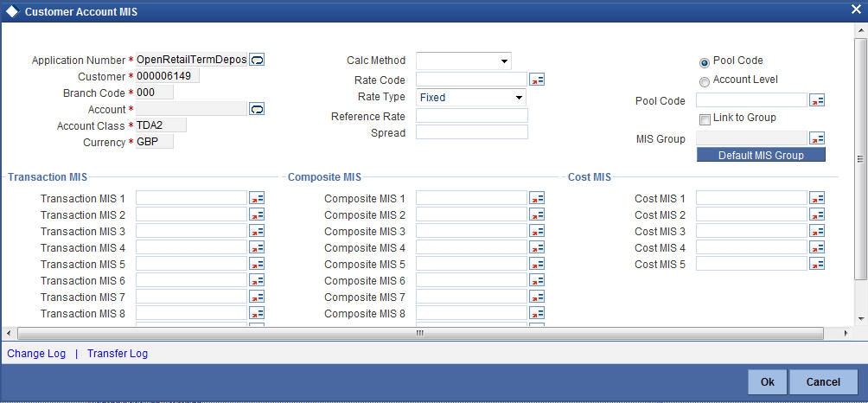Open lookup icon next to MIS Group
This screenshot has height=403, width=868.
click(x=817, y=138)
